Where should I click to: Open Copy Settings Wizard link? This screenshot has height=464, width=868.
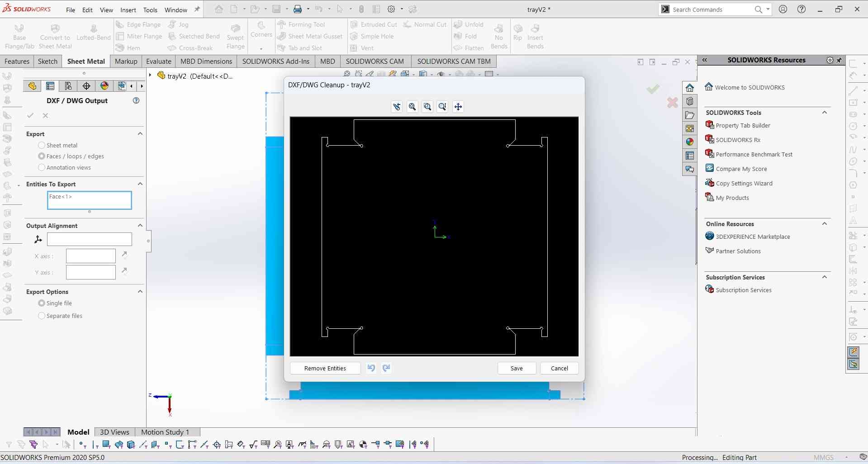point(744,184)
